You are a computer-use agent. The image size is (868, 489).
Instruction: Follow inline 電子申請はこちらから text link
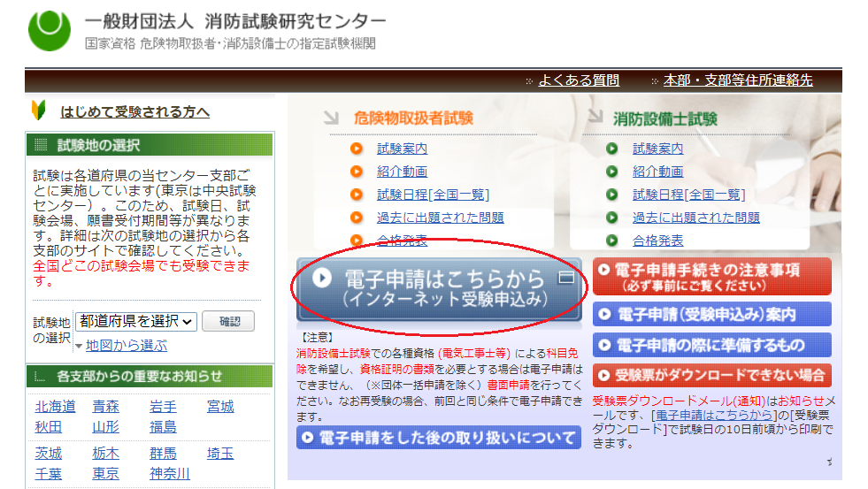click(714, 415)
